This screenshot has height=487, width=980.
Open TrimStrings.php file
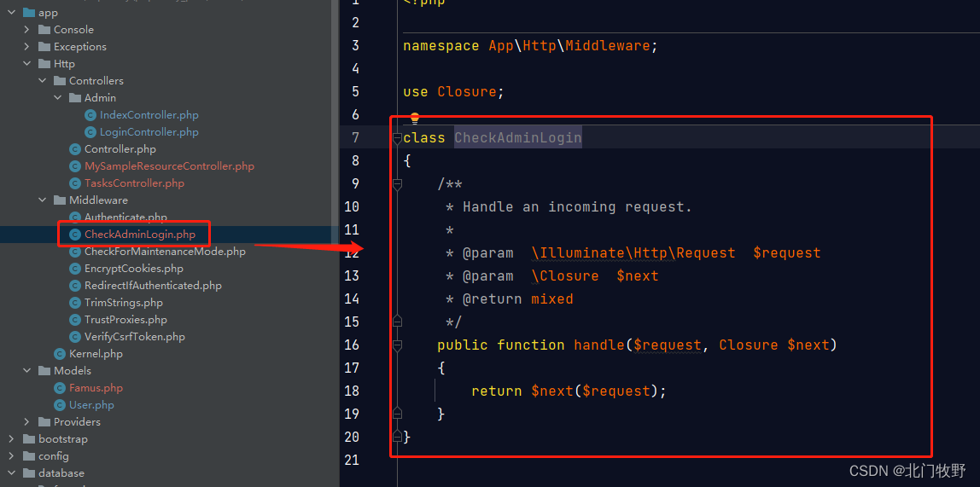pyautogui.click(x=124, y=302)
